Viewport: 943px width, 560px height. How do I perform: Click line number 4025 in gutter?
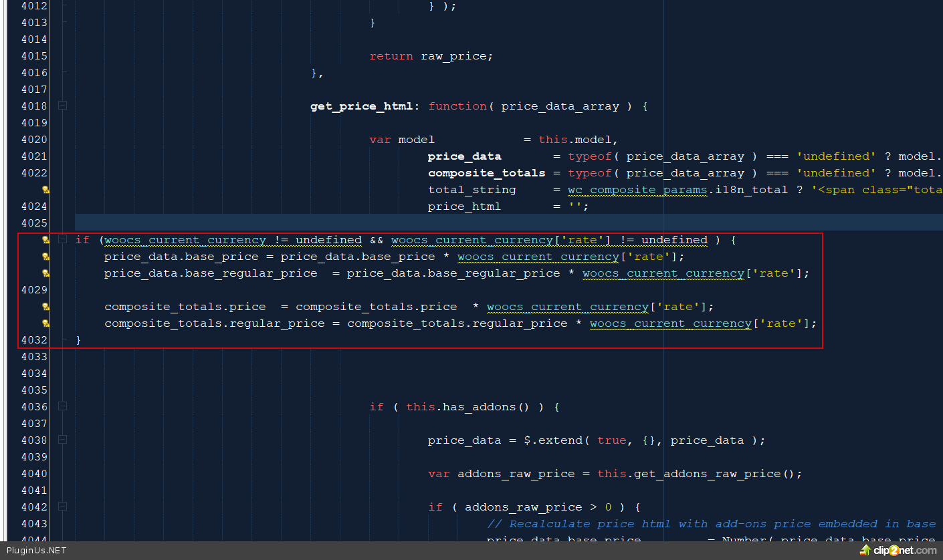click(34, 223)
